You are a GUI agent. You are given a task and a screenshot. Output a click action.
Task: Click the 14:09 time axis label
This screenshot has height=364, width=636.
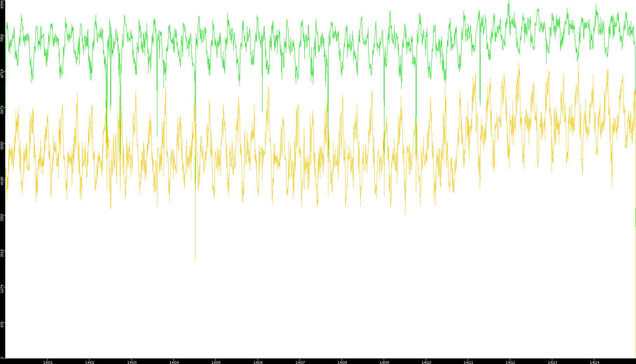(x=384, y=362)
